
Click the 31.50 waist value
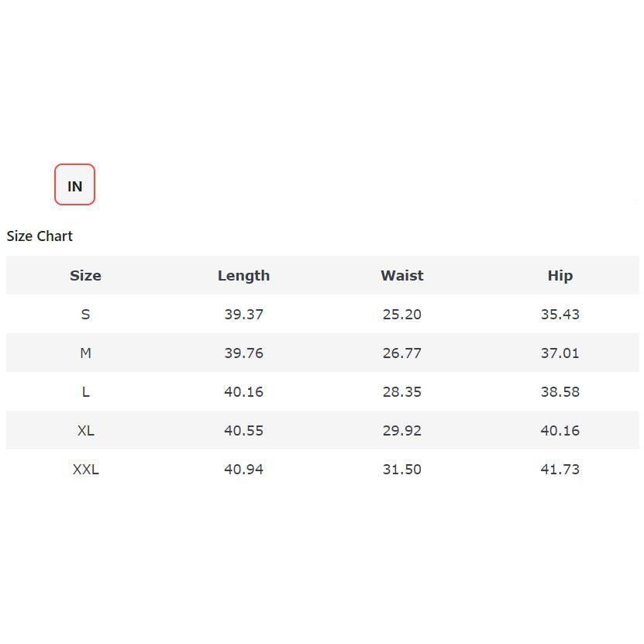pos(401,470)
